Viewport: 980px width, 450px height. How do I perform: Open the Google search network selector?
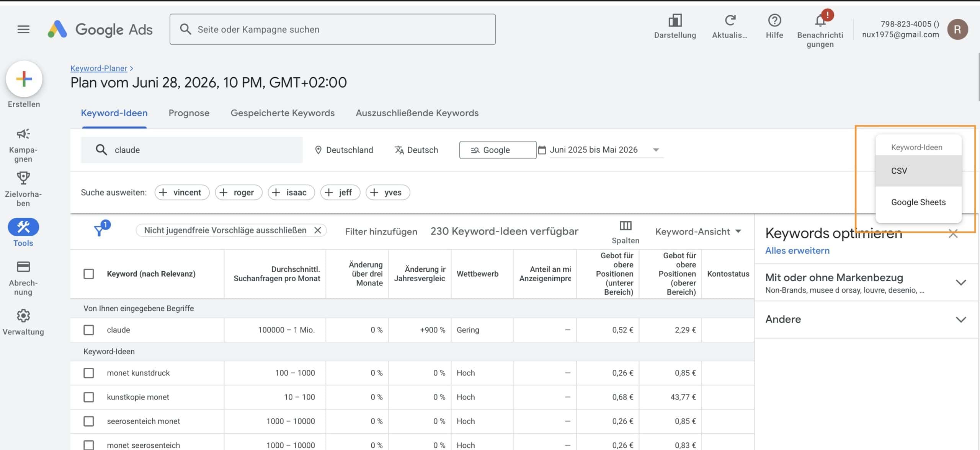coord(498,150)
